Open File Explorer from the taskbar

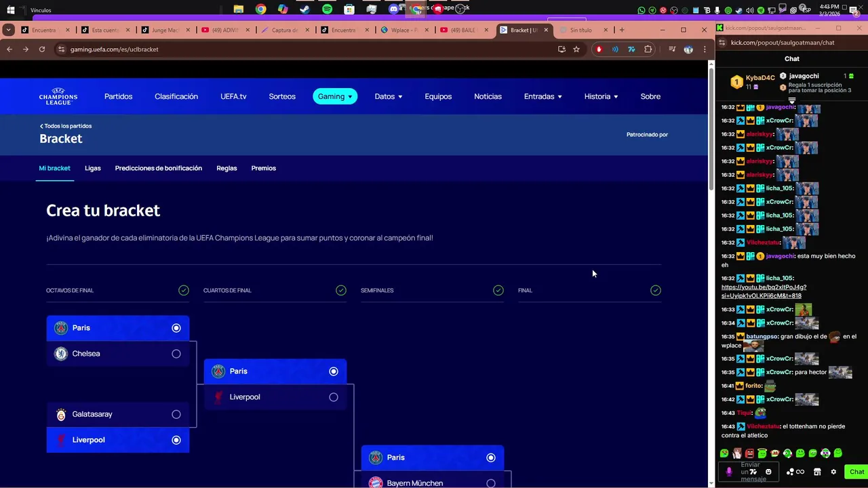239,9
